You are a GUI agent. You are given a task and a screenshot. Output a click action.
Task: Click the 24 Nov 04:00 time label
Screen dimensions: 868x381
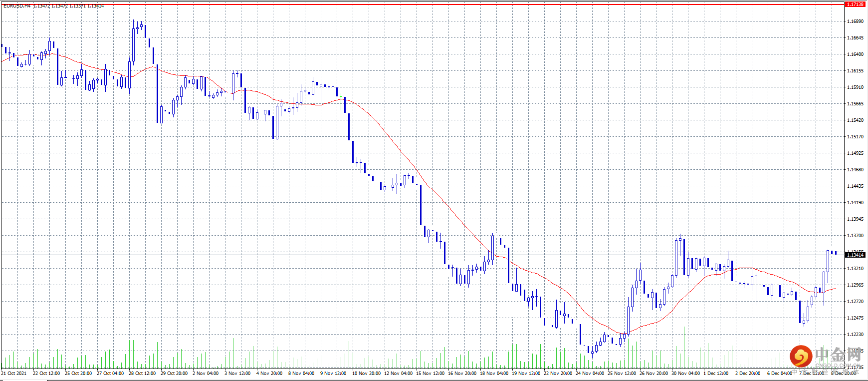pos(590,374)
